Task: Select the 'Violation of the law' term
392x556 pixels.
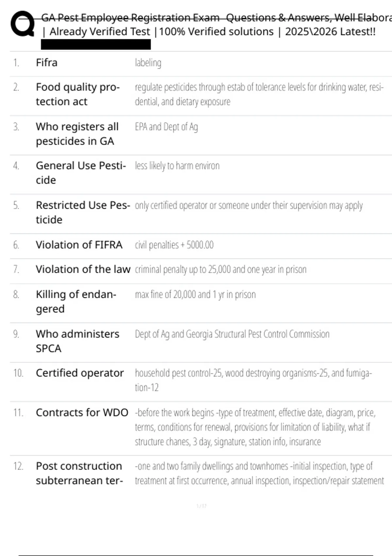Action: pyautogui.click(x=83, y=269)
